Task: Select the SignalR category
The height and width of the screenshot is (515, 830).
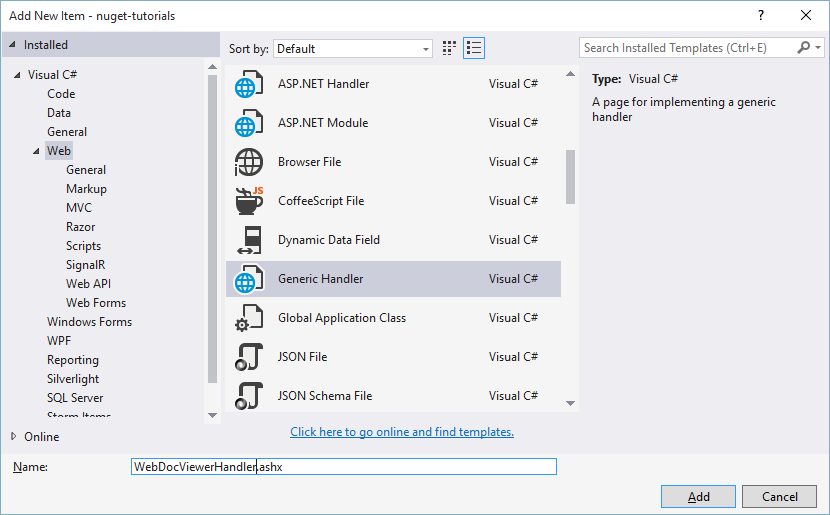Action: tap(85, 265)
